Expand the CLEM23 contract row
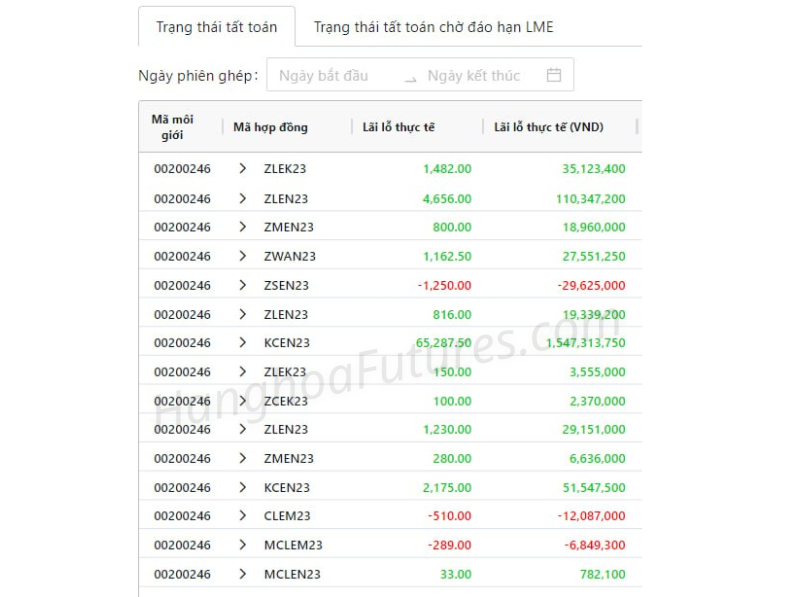Viewport: 800px width, 597px height. [x=242, y=516]
